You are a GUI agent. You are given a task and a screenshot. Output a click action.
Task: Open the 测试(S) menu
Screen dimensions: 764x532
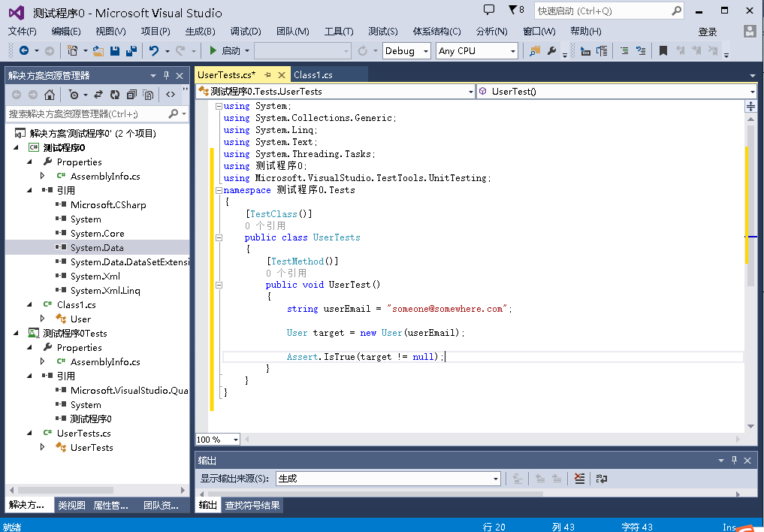pos(383,32)
